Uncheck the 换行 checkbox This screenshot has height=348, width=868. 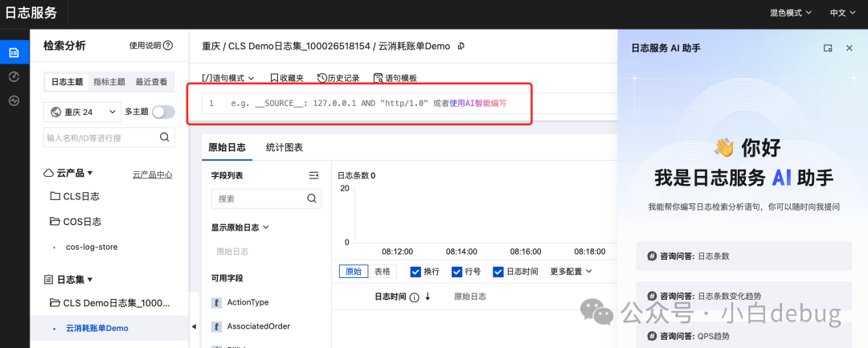416,272
